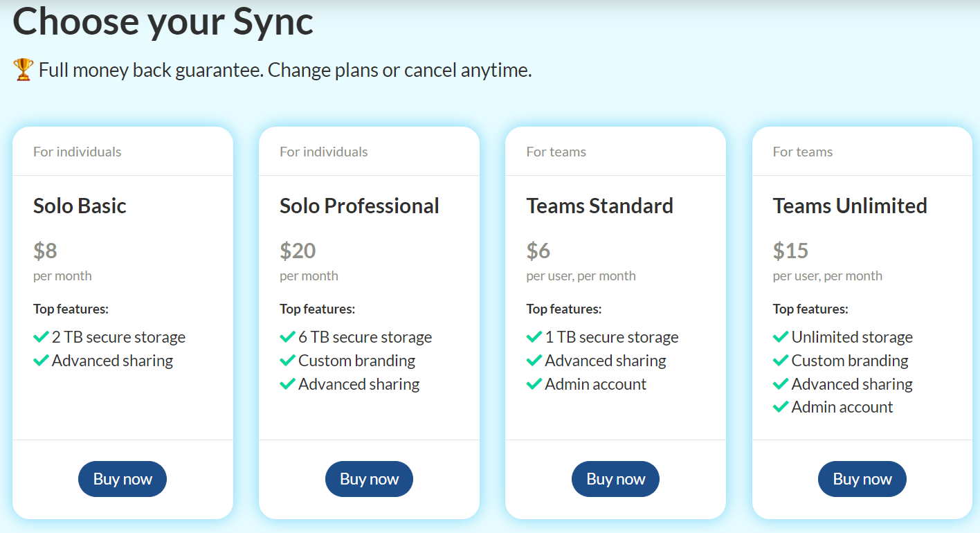Click checkmark beside Teams Unlimited Admin account
The width and height of the screenshot is (980, 533).
[x=781, y=407]
